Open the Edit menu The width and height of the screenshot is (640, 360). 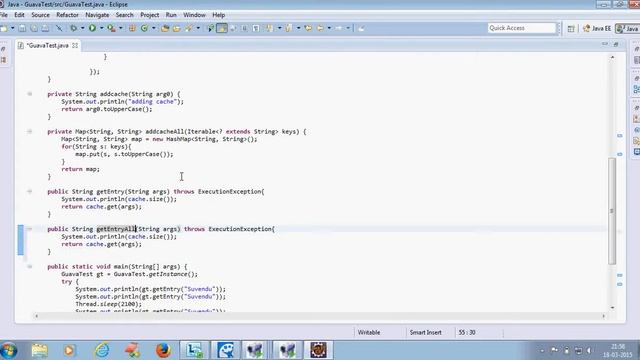click(x=19, y=15)
